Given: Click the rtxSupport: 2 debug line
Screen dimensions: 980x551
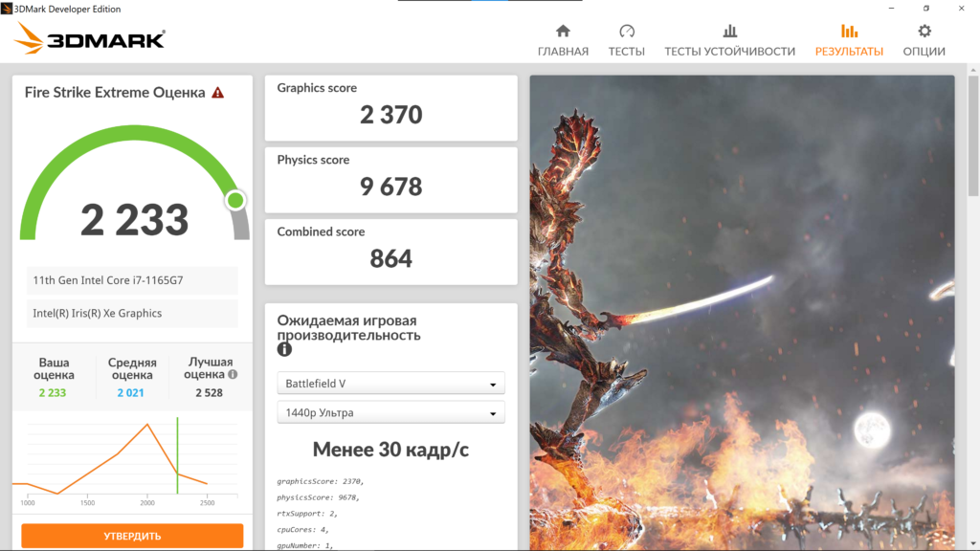Looking at the screenshot, I should point(307,514).
